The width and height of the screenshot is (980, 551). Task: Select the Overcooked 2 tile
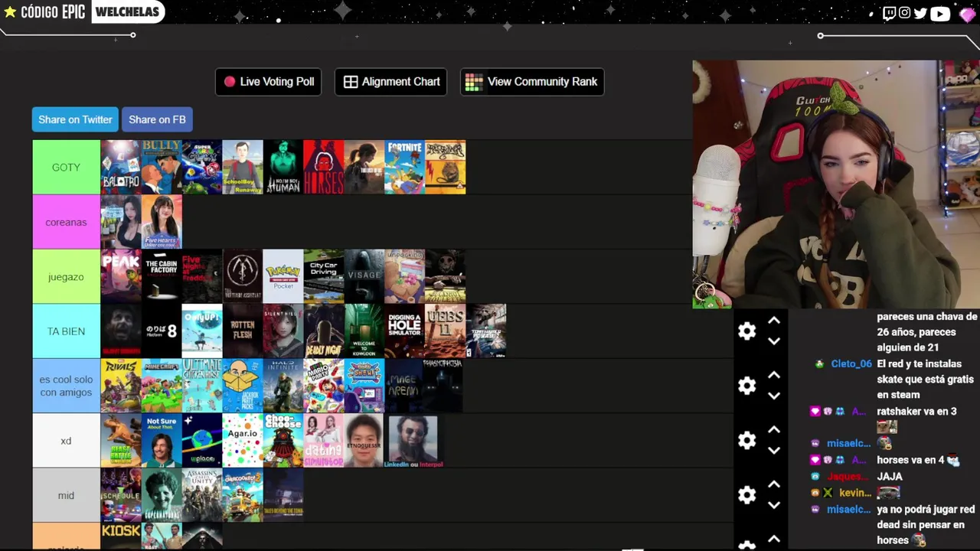click(x=243, y=495)
